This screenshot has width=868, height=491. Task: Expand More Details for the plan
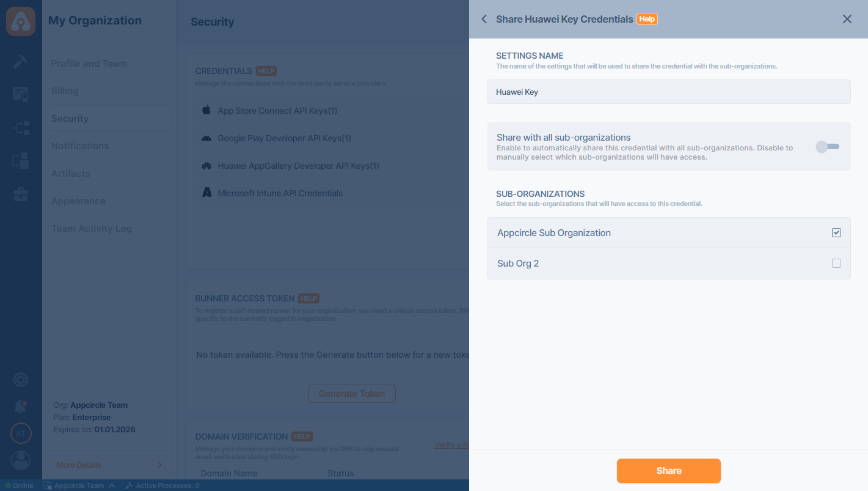109,465
